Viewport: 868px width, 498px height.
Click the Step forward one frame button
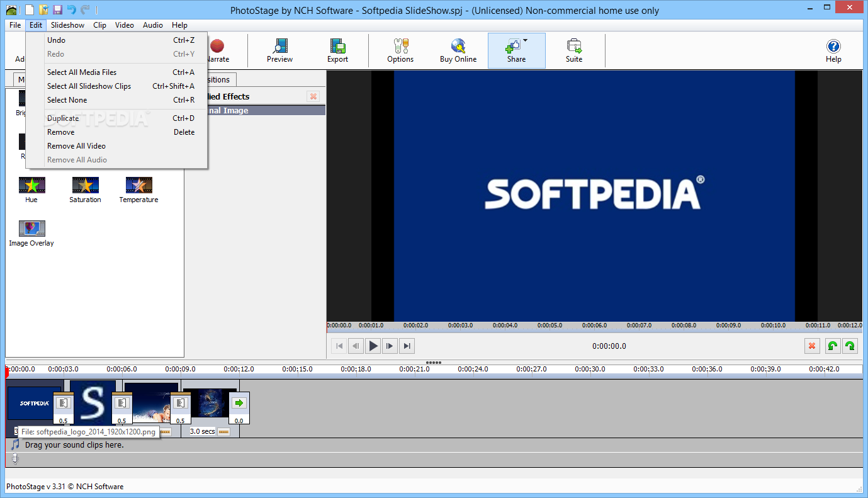[x=390, y=346]
